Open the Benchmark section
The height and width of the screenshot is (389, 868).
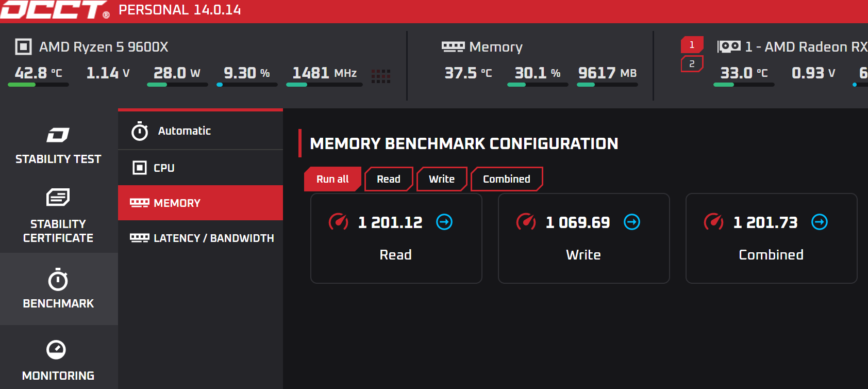[58, 289]
